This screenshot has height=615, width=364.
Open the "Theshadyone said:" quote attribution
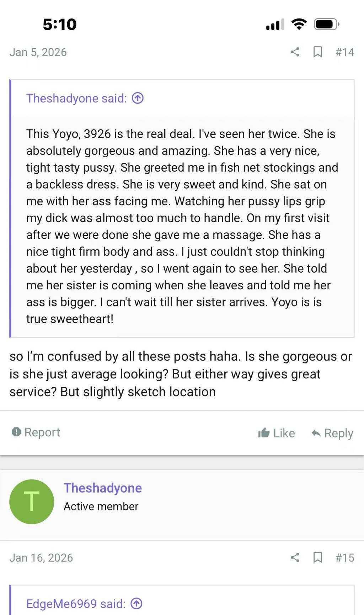tap(76, 98)
